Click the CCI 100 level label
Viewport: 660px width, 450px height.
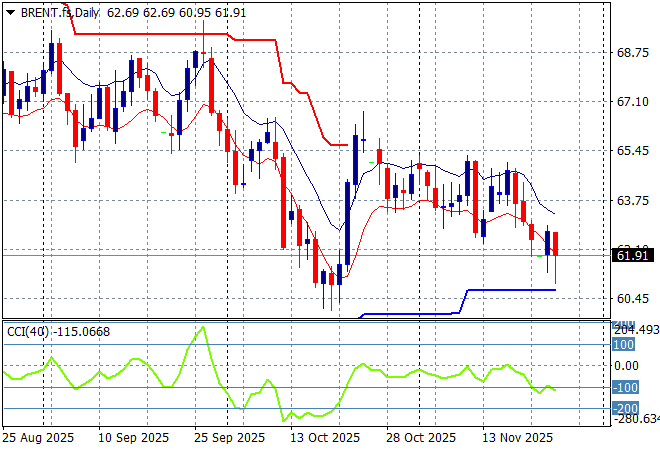(x=623, y=345)
